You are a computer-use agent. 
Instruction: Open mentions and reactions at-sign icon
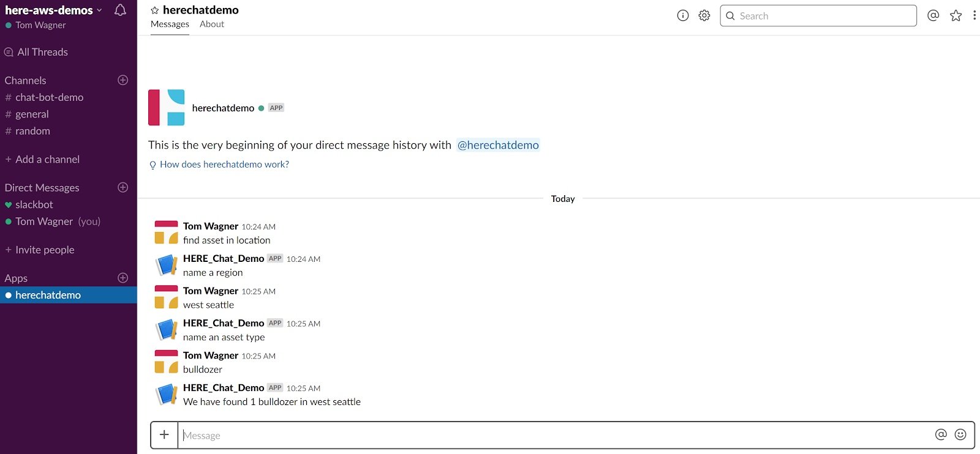point(933,15)
